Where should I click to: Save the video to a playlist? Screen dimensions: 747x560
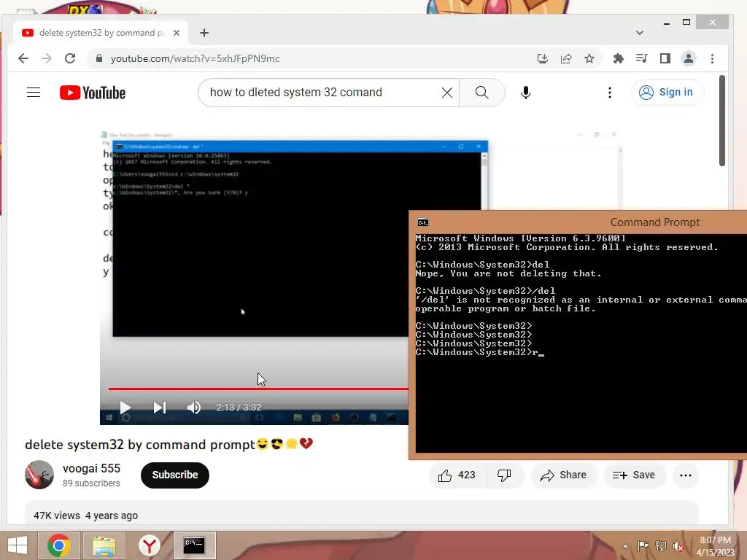click(x=634, y=475)
